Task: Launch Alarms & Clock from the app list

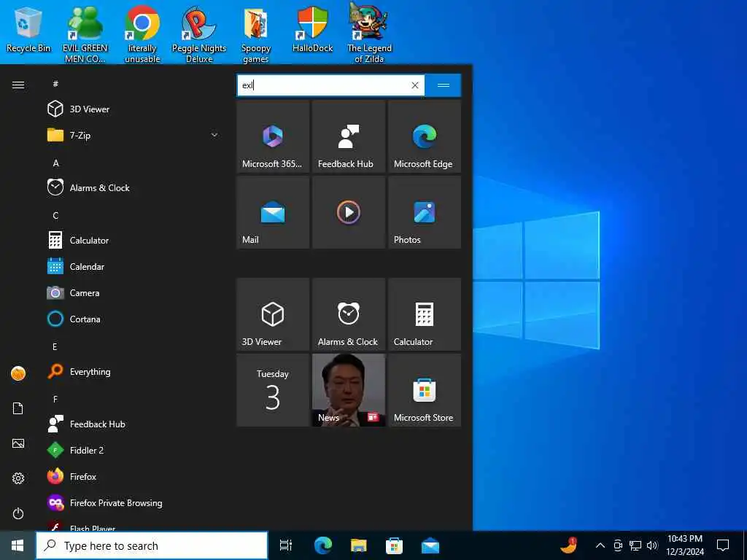Action: 133,187
